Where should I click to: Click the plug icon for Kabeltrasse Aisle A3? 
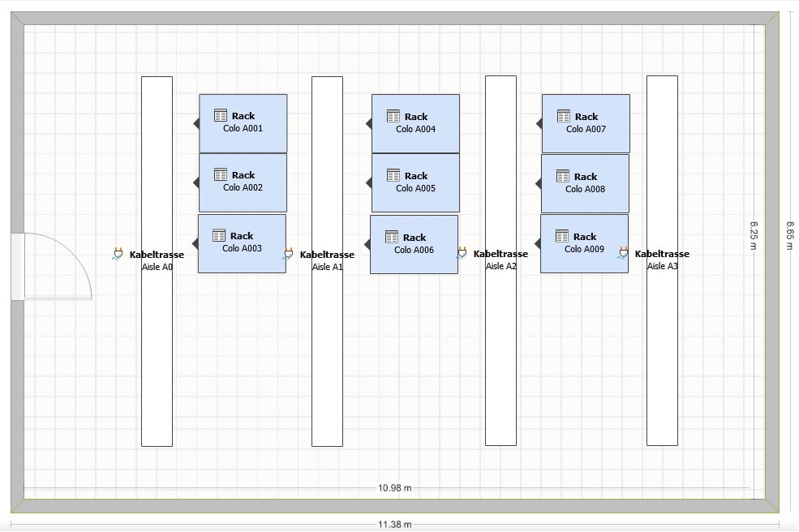623,253
